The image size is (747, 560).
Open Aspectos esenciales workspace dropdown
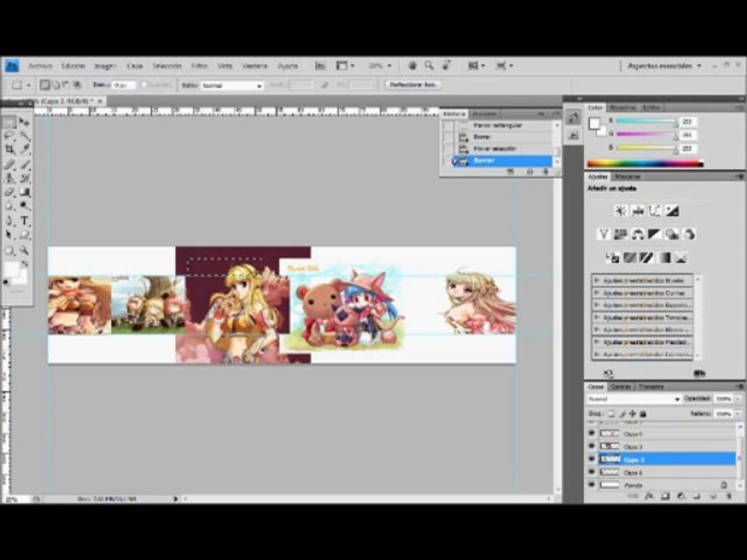(665, 65)
